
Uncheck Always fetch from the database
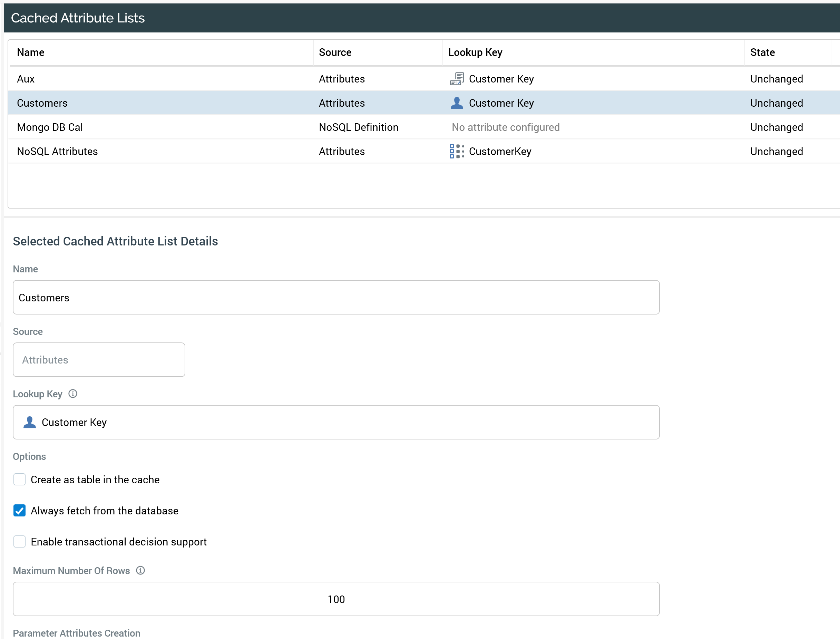point(19,511)
